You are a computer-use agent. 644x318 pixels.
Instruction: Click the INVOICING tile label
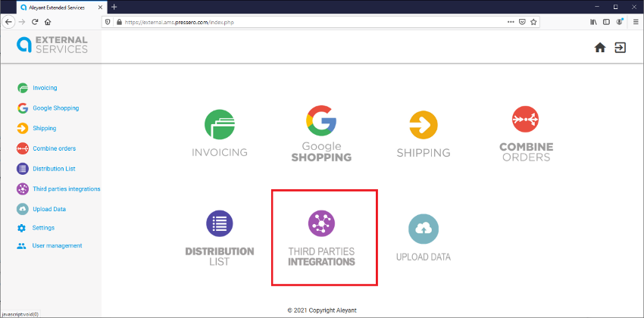tap(220, 153)
